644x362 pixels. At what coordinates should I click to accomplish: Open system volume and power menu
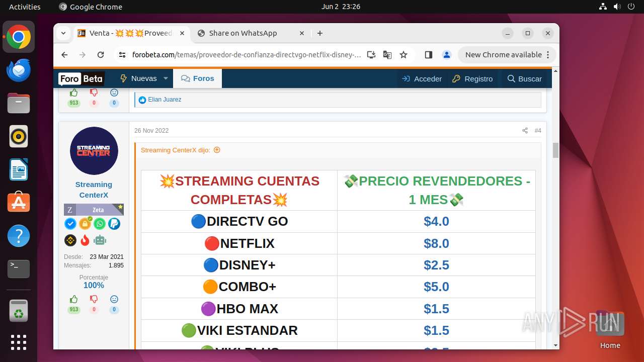click(x=616, y=7)
